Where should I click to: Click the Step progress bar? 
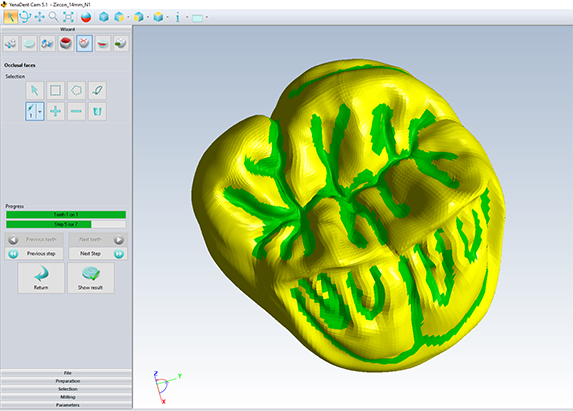pyautogui.click(x=66, y=224)
